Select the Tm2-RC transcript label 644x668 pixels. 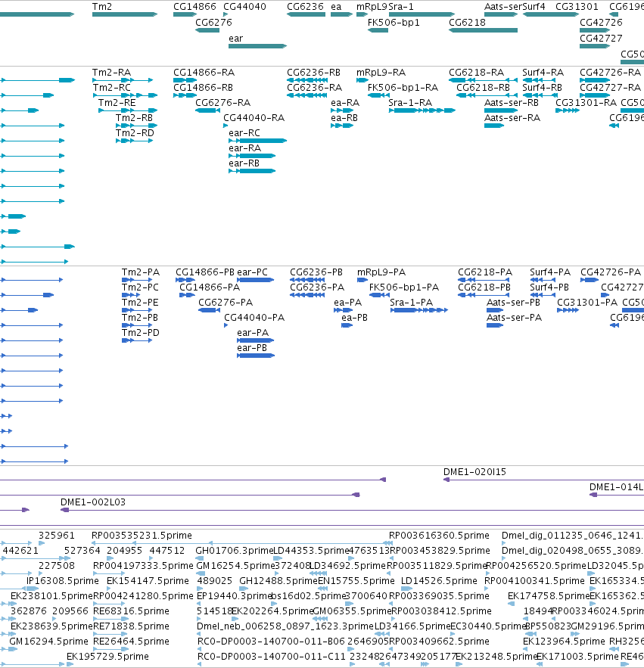tap(112, 88)
